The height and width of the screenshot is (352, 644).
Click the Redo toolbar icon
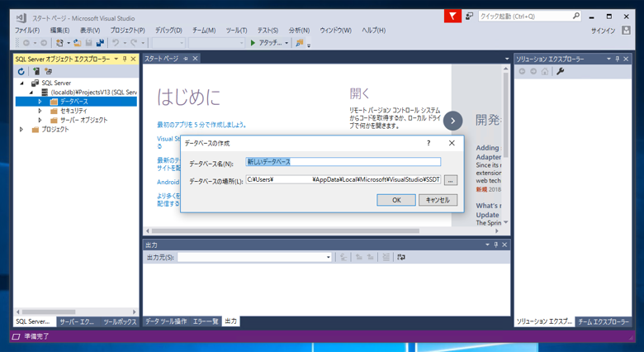[134, 43]
